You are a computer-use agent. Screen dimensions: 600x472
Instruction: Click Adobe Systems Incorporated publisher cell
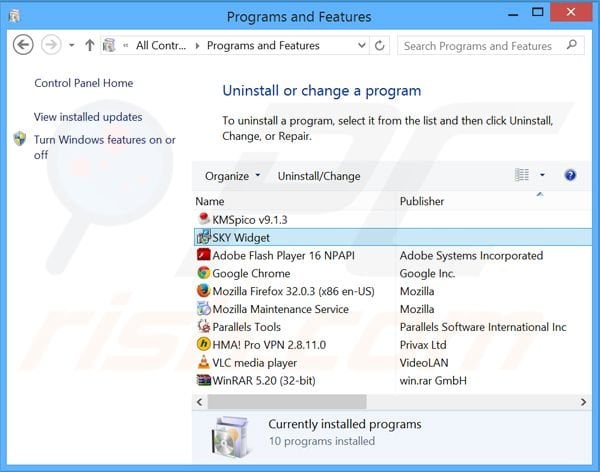[471, 255]
